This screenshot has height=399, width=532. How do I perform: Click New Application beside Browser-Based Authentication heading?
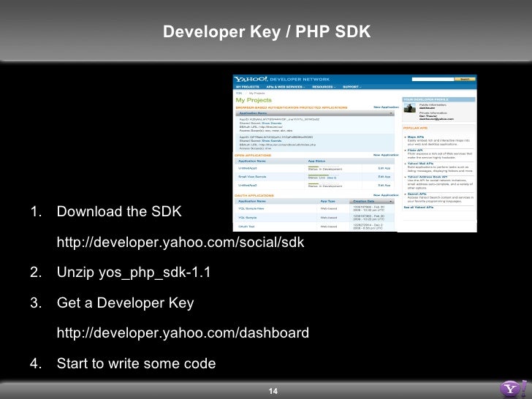(386, 107)
